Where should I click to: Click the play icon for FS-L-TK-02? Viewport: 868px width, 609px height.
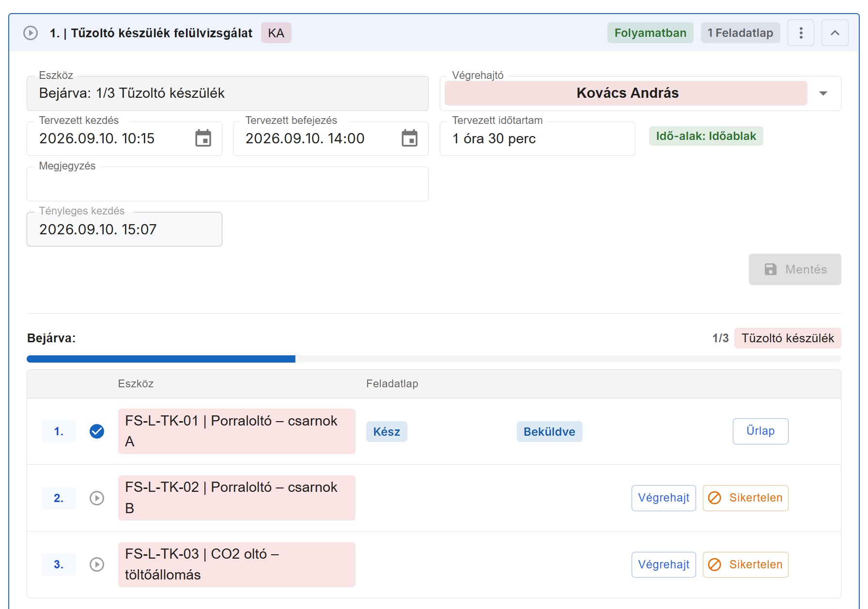coord(97,498)
